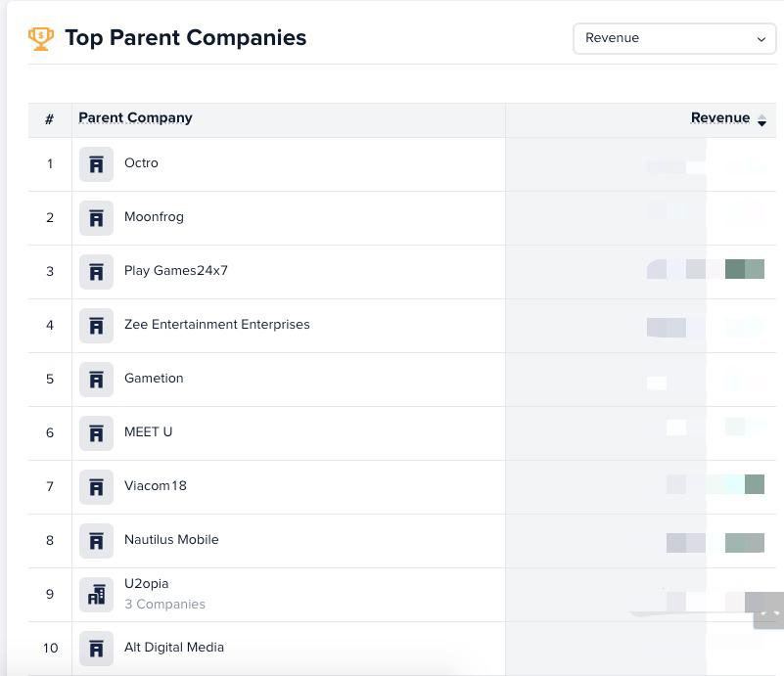This screenshot has width=784, height=676.
Task: Open the Revenue metric dropdown
Action: 674,38
